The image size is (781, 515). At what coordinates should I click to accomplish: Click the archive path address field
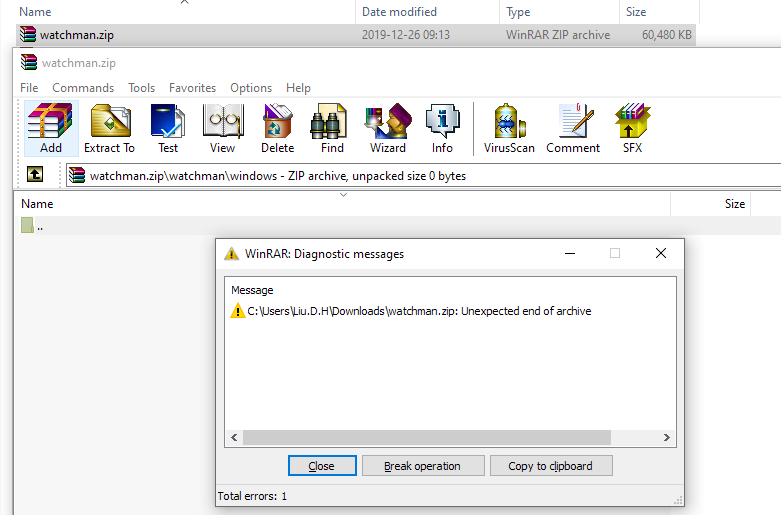[423, 176]
